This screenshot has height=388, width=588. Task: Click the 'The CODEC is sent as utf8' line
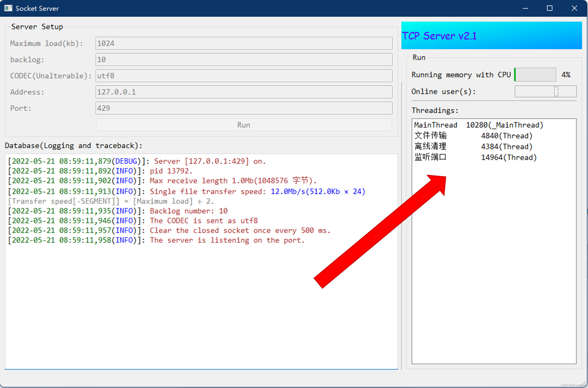click(x=133, y=220)
